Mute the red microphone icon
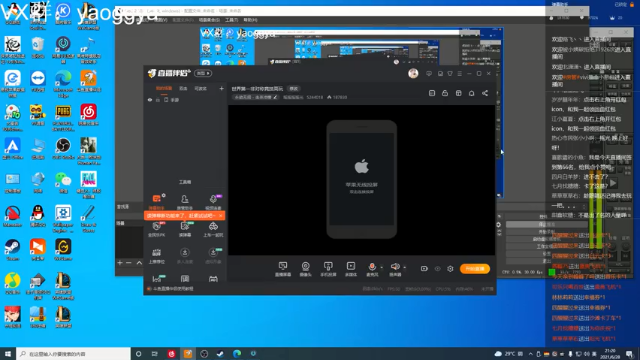This screenshot has width=640, height=360. click(x=372, y=267)
